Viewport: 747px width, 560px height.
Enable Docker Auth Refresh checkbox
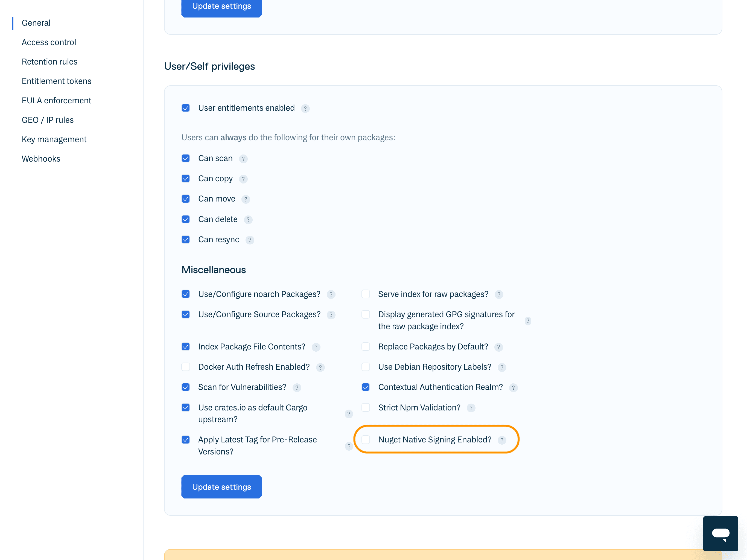(x=186, y=367)
